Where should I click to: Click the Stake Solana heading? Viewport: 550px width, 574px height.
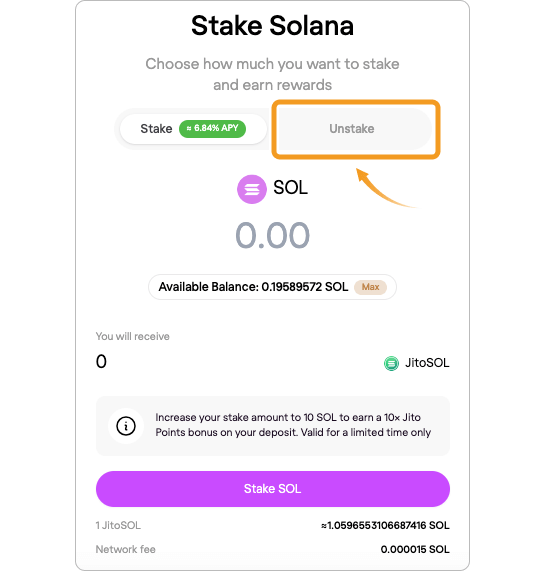pos(272,26)
